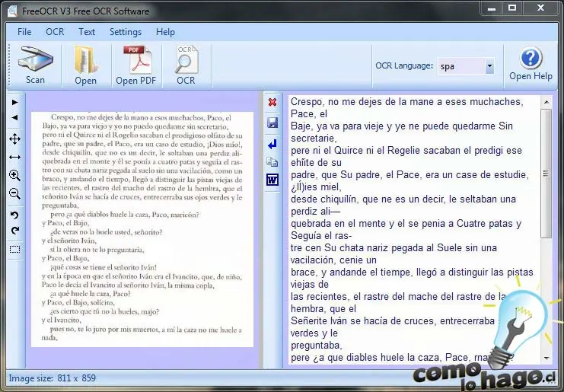Click the 'Image size: 811 x 859' status text

53,378
